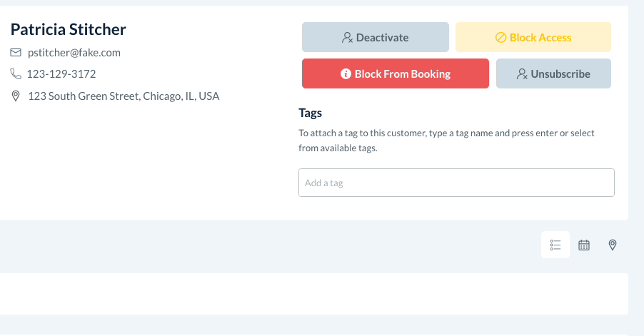The image size is (644, 336).
Task: Deactivate this customer
Action: tap(375, 37)
